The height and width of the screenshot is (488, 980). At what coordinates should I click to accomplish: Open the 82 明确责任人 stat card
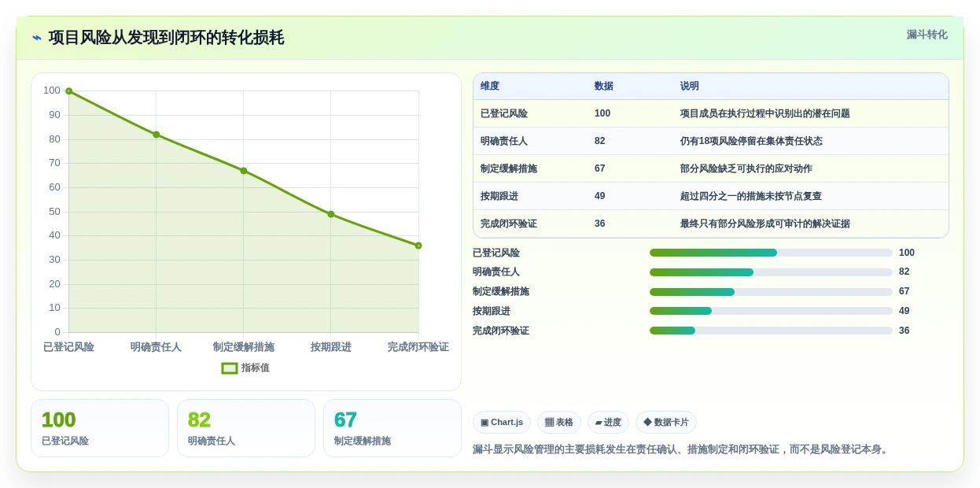(246, 428)
